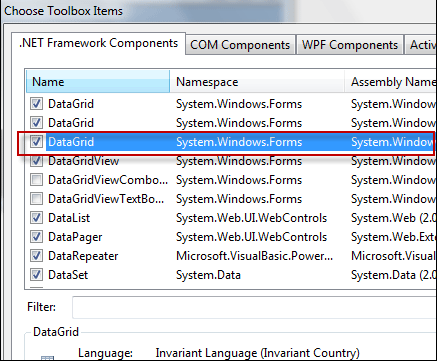437x361 pixels.
Task: Toggle the DataGridView checkbox
Action: point(36,161)
